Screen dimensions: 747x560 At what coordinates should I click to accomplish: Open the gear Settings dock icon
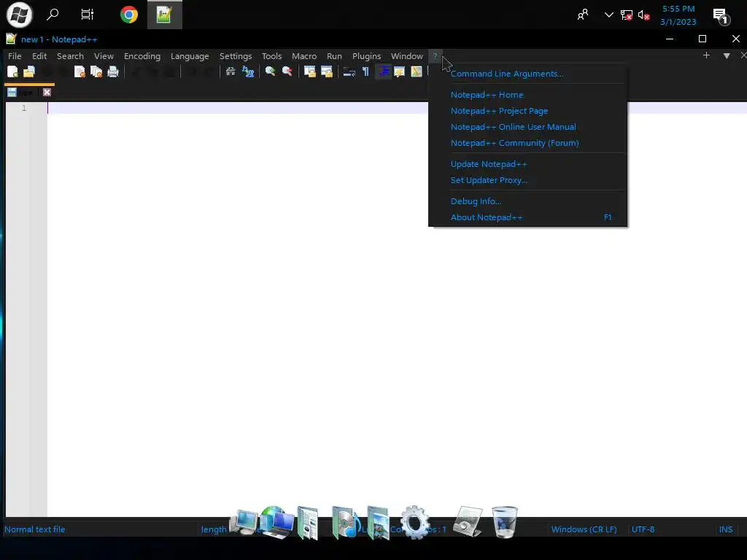click(x=414, y=522)
